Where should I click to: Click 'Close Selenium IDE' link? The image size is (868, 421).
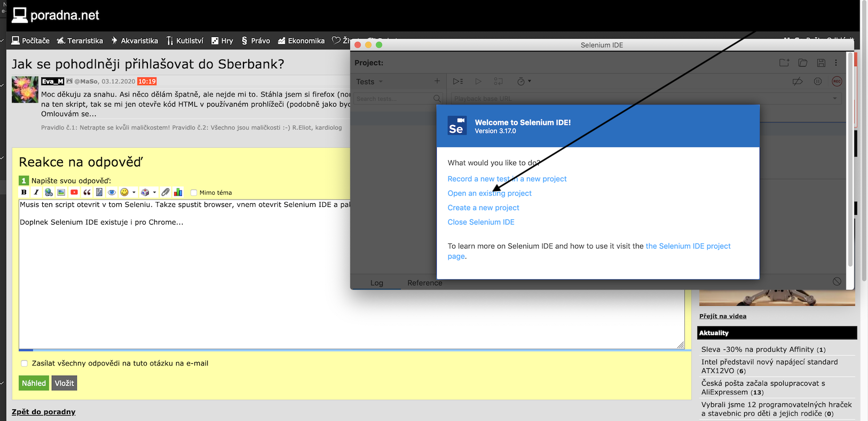click(481, 222)
